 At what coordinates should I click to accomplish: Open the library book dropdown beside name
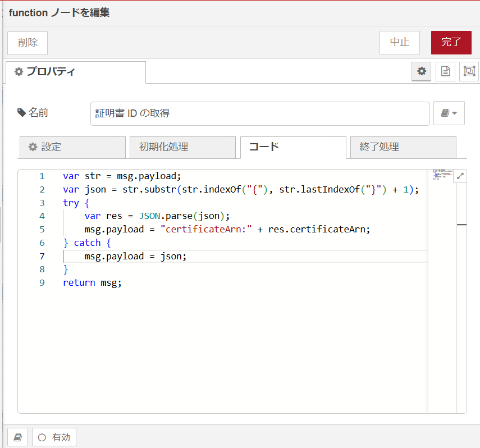[449, 113]
